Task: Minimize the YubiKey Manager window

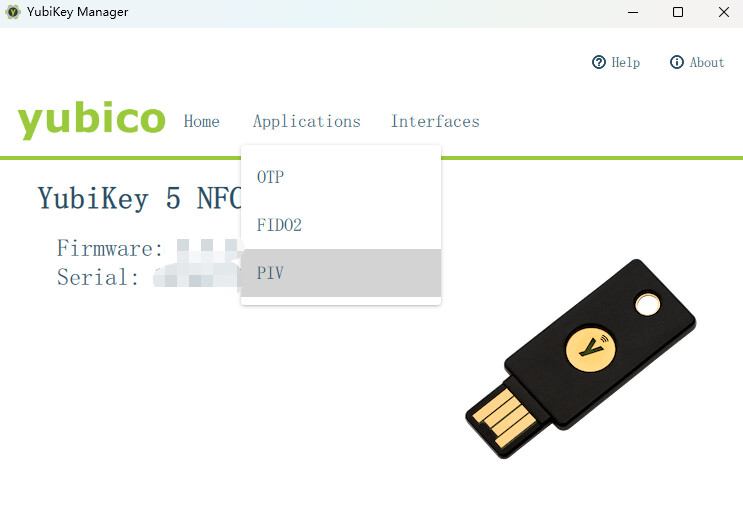Action: [x=633, y=12]
